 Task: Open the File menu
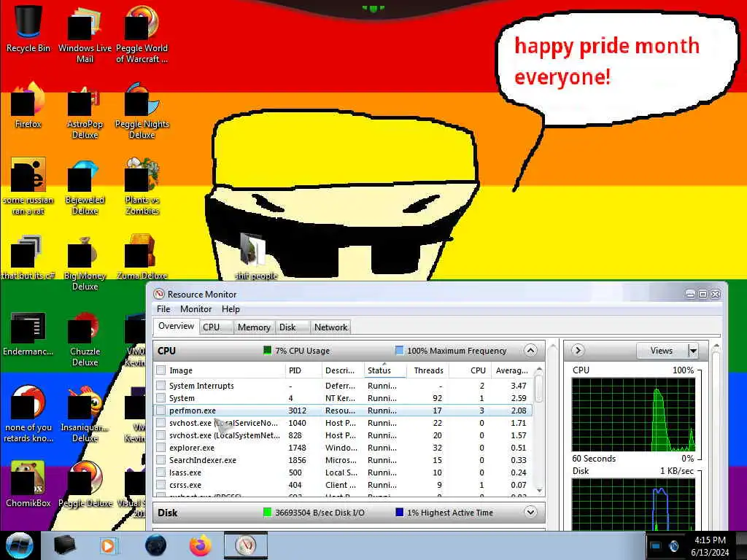tap(163, 309)
